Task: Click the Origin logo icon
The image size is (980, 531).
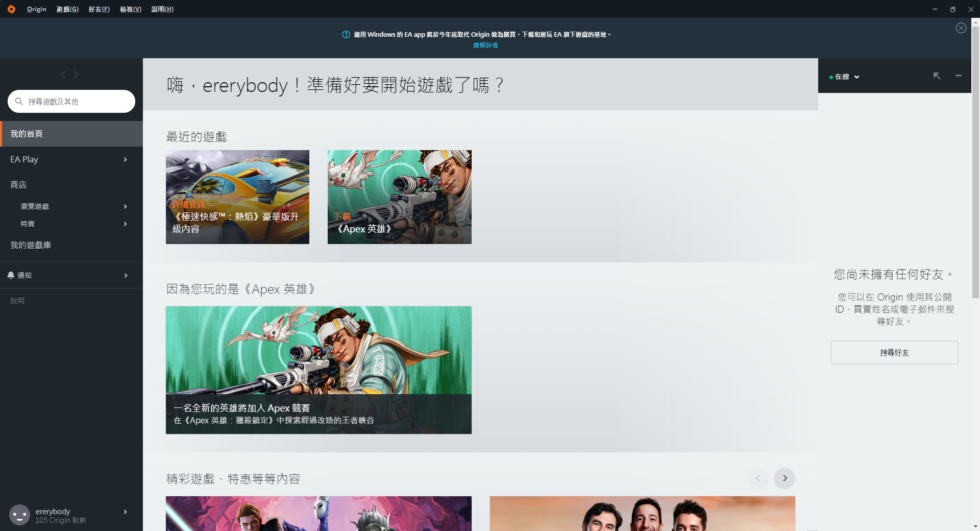Action: coord(11,9)
